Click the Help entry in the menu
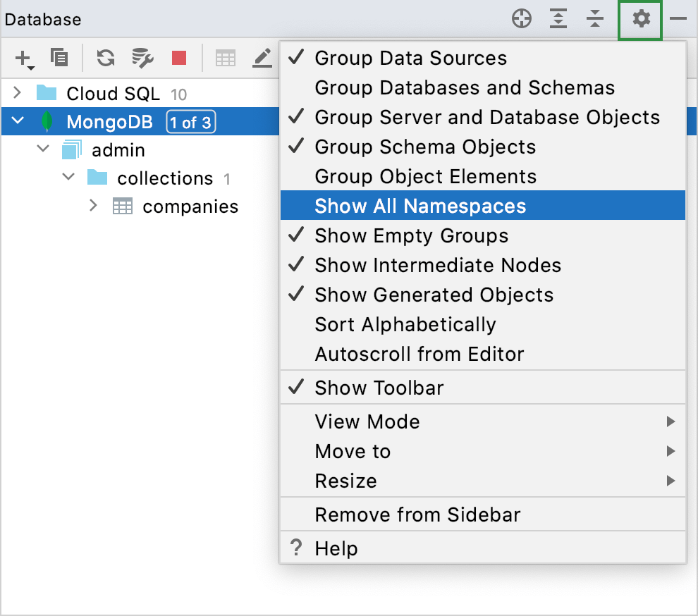This screenshot has height=616, width=698. coord(336,548)
